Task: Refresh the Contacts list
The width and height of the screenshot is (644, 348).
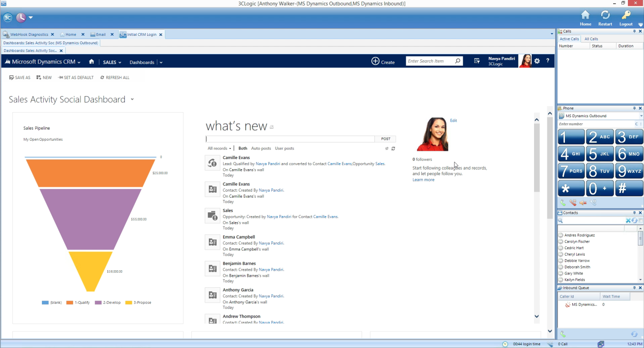Action: point(634,221)
